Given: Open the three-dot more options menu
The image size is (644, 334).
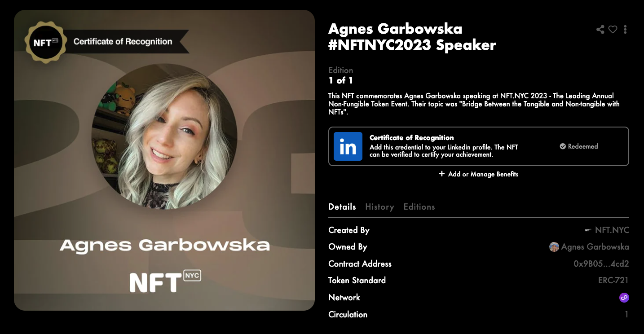Looking at the screenshot, I should 625,30.
